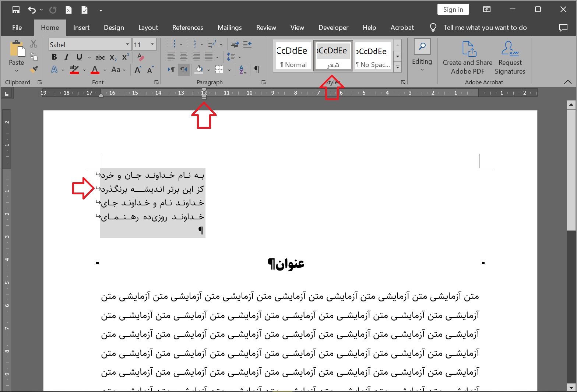The height and width of the screenshot is (392, 577).
Task: Undo the last action
Action: tap(32, 10)
